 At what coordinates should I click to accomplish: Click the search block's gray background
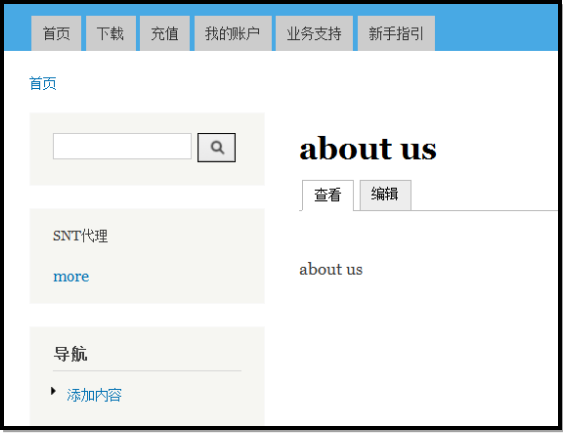[147, 173]
